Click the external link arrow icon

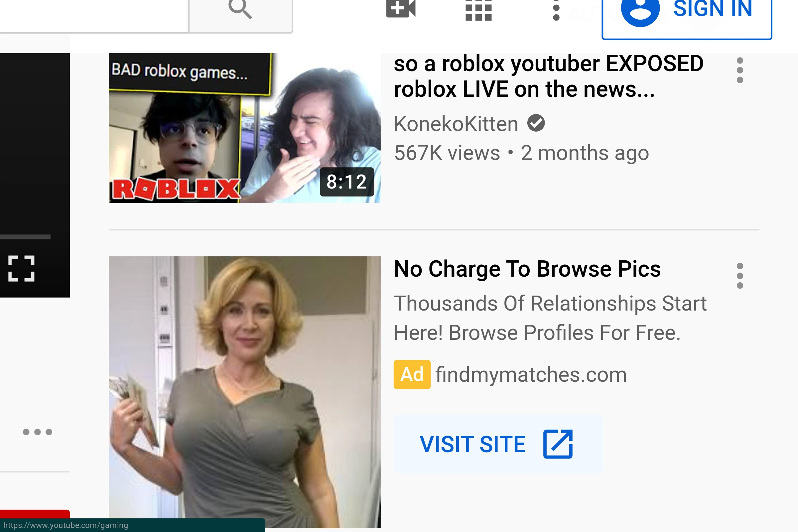558,444
